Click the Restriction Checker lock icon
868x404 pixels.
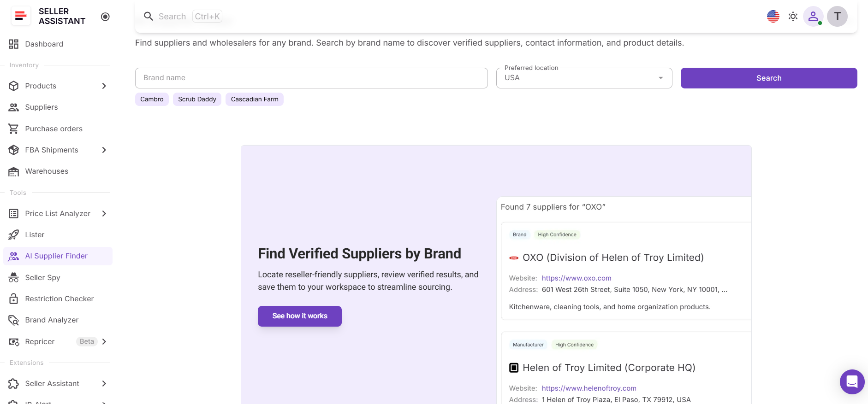point(14,299)
